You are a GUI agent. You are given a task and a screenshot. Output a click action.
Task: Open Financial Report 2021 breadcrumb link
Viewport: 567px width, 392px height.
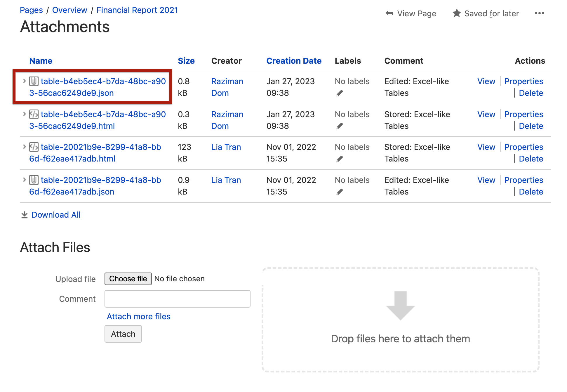coord(137,10)
